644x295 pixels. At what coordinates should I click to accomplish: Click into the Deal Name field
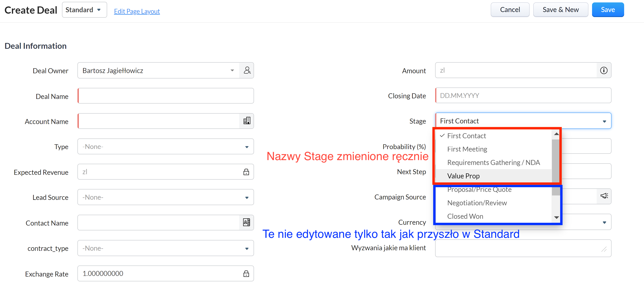click(166, 96)
